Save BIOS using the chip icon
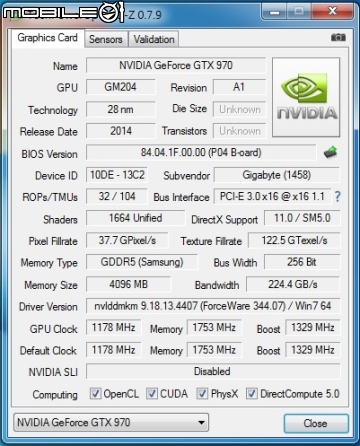This screenshot has width=360, height=446. 330,152
